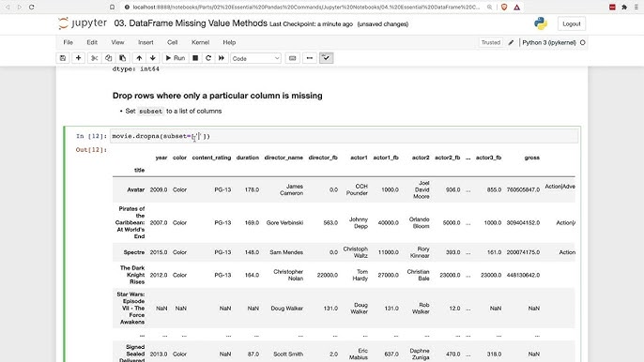
Task: Save notebook with the floppy disk icon
Action: point(63,58)
